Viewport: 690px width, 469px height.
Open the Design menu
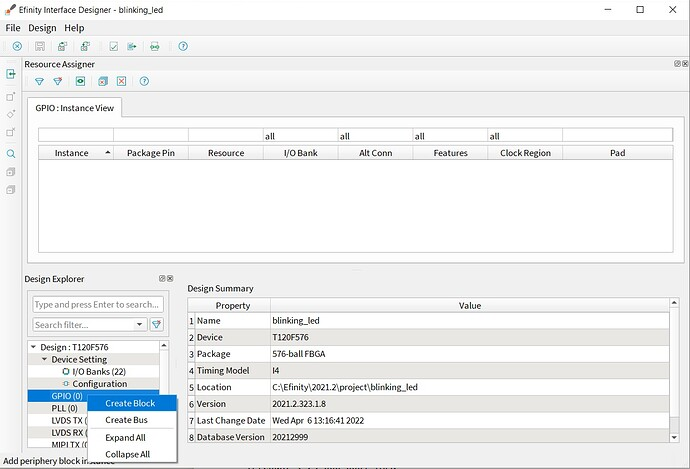coord(42,28)
